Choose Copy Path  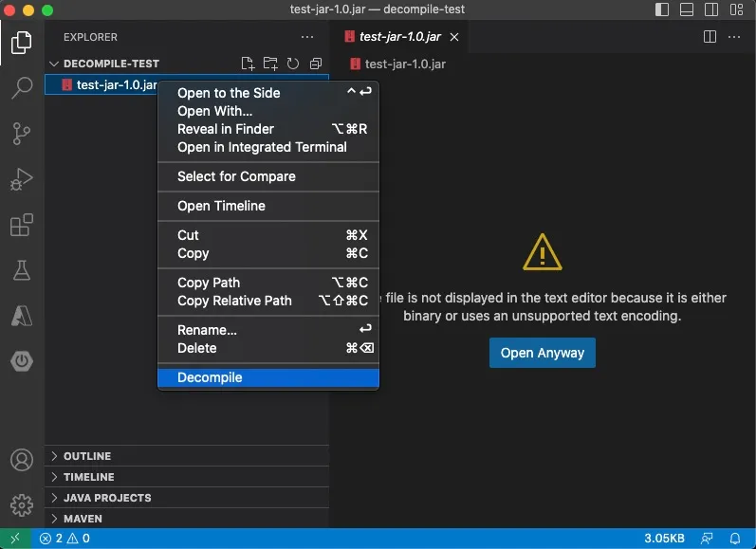[x=268, y=283]
